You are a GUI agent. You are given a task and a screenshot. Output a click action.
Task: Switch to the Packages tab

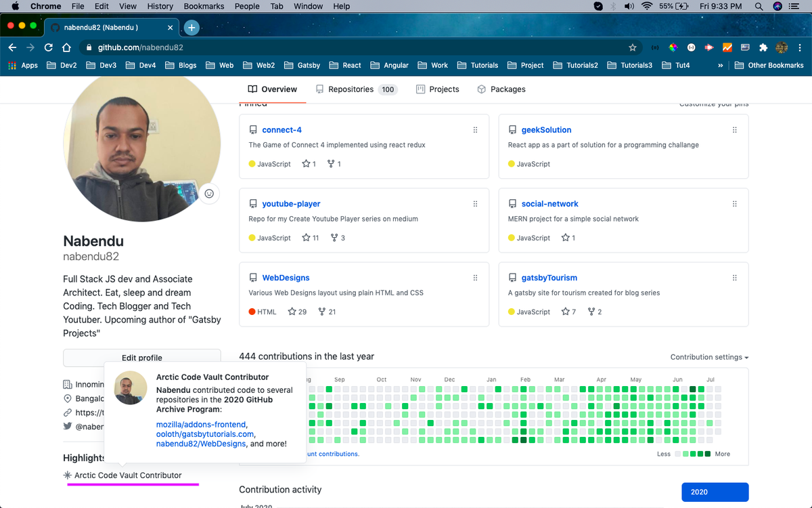coord(501,89)
